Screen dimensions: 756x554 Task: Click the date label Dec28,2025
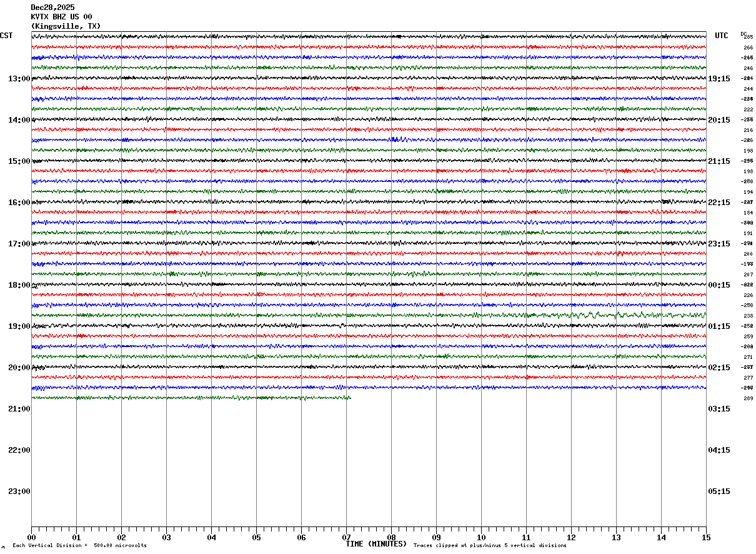point(52,8)
